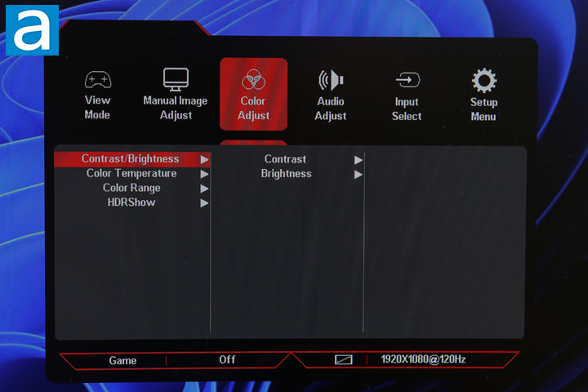The height and width of the screenshot is (392, 588).
Task: Choose the Contrast option in submenu
Action: pyautogui.click(x=285, y=159)
